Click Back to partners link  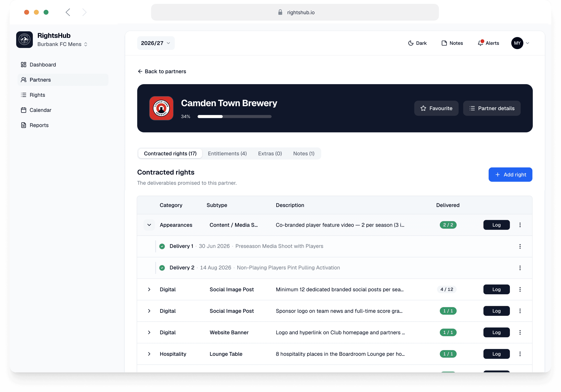162,71
